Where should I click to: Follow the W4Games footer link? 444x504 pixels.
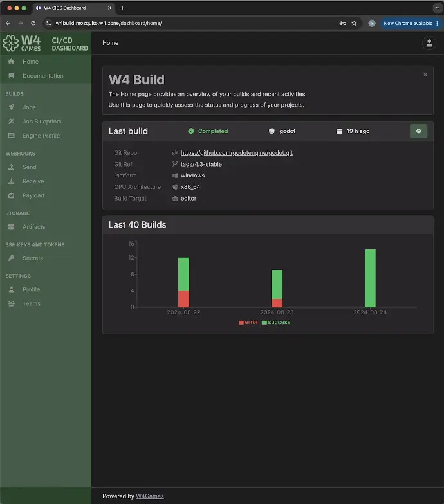click(149, 496)
